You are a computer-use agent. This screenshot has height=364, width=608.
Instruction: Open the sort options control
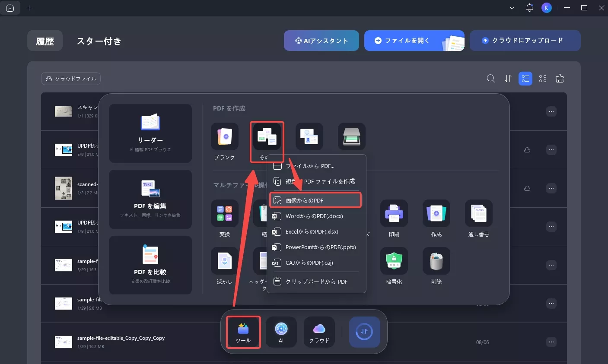pos(508,79)
